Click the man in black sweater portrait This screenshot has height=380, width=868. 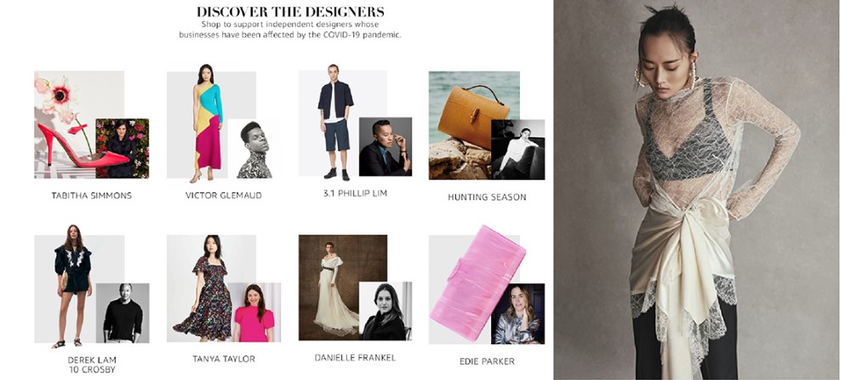(x=123, y=313)
